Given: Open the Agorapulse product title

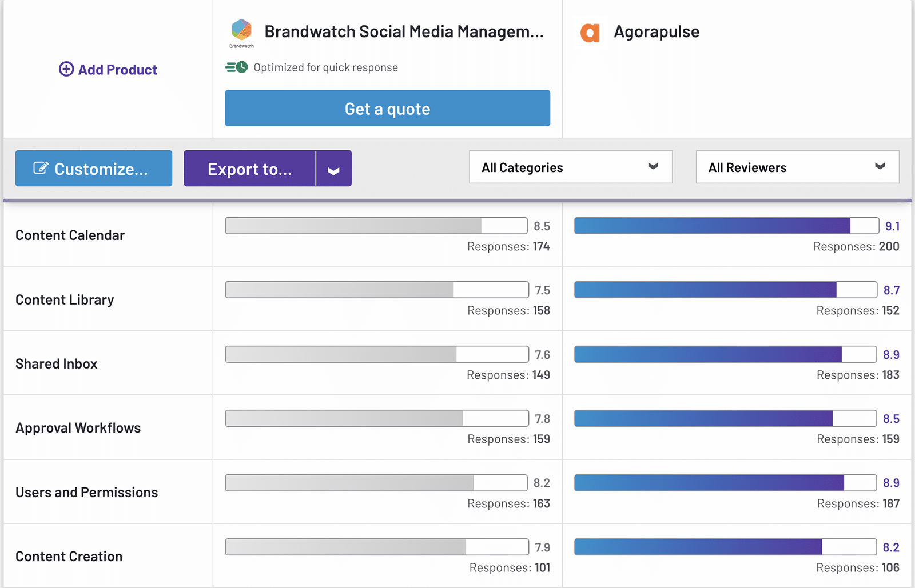Looking at the screenshot, I should (x=656, y=31).
